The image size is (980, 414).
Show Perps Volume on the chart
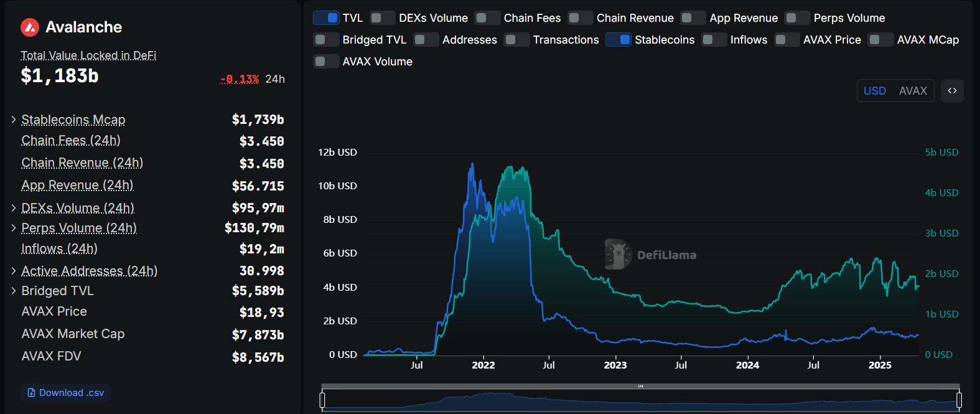click(797, 18)
